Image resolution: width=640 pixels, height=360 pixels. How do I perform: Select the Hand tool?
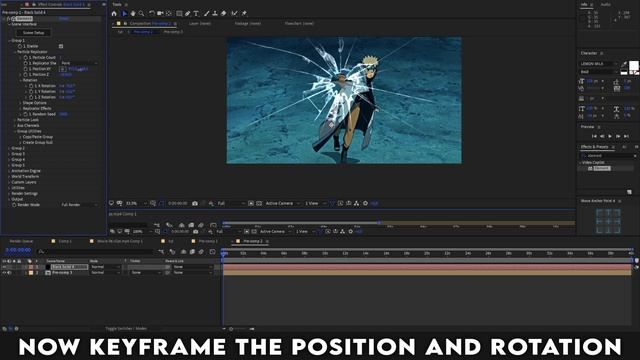point(133,13)
